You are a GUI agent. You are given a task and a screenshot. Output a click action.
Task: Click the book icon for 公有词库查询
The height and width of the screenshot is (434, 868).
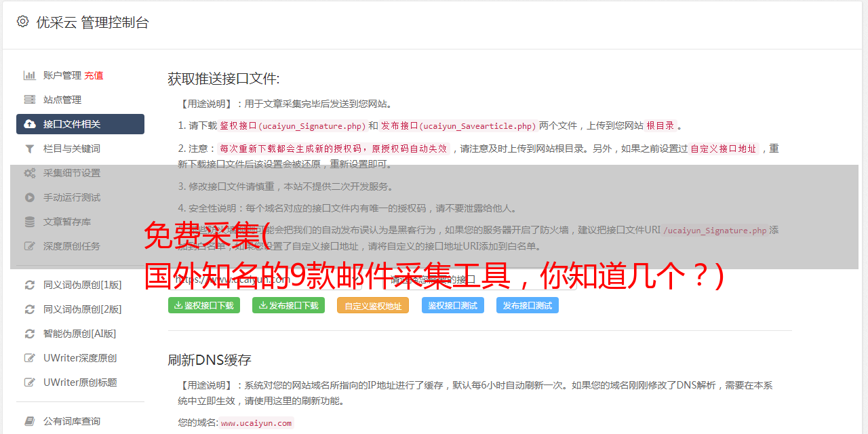[30, 421]
